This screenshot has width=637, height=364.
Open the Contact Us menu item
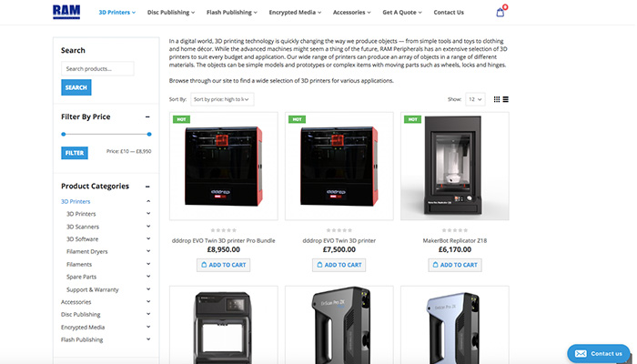(449, 12)
